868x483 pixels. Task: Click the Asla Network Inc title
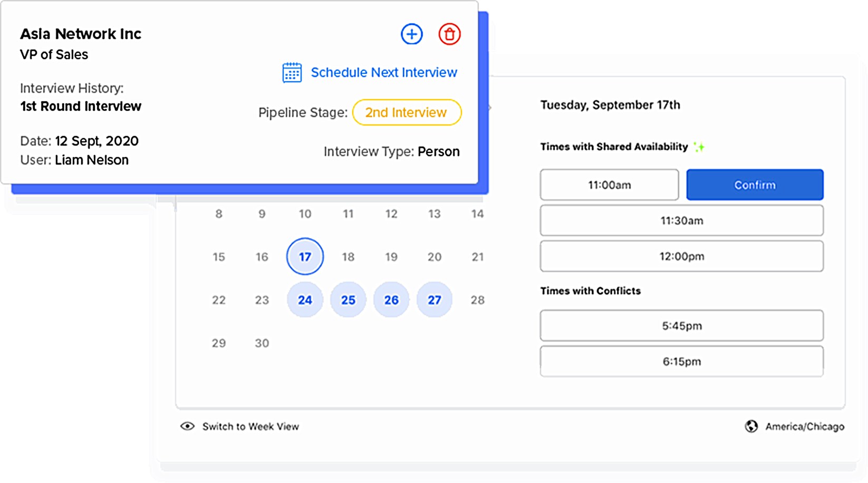[x=81, y=34]
